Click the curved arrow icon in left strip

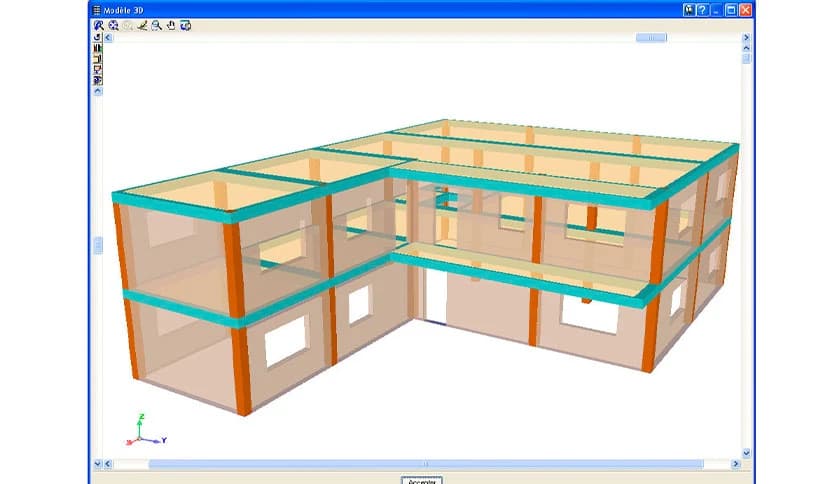[98, 37]
